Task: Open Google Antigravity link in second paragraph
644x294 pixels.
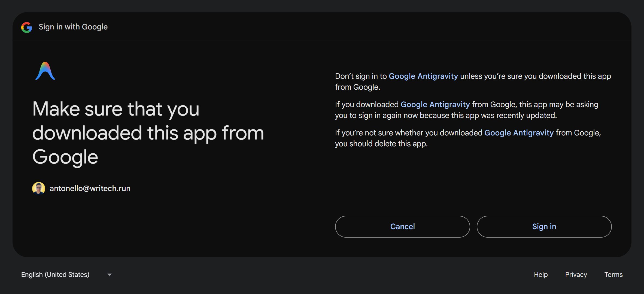Action: (435, 104)
